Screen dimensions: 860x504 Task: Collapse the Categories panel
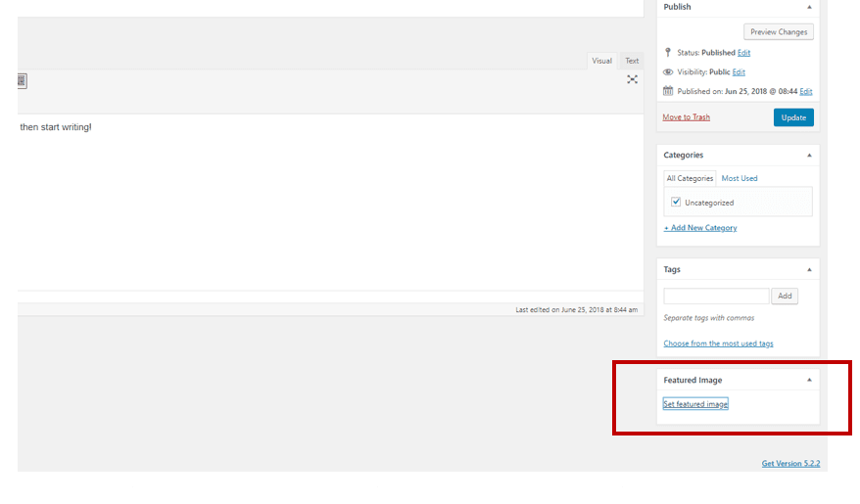(x=809, y=156)
